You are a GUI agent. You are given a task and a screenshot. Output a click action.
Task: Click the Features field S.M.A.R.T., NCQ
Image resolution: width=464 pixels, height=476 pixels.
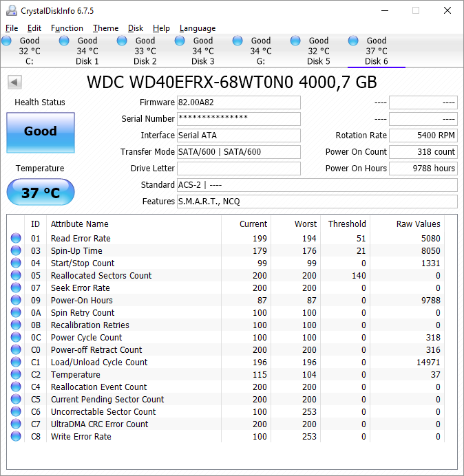tap(317, 202)
